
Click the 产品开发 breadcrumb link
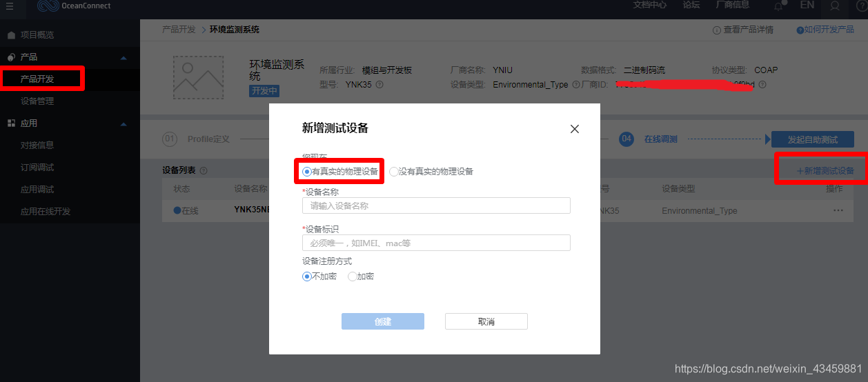tap(179, 30)
